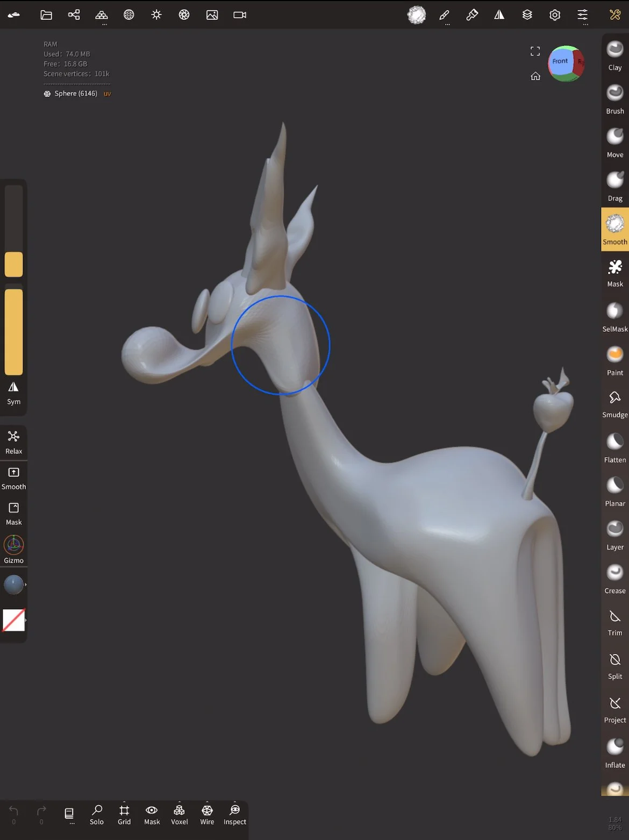Adjust the brush intensity slider
This screenshot has width=629, height=840.
14,330
